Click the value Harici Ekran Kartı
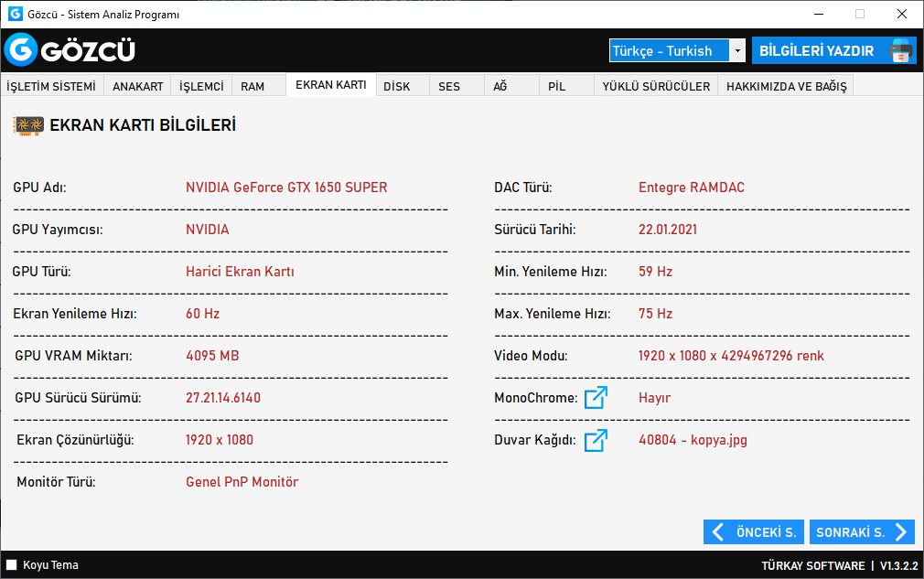Image resolution: width=924 pixels, height=579 pixels. coord(240,272)
